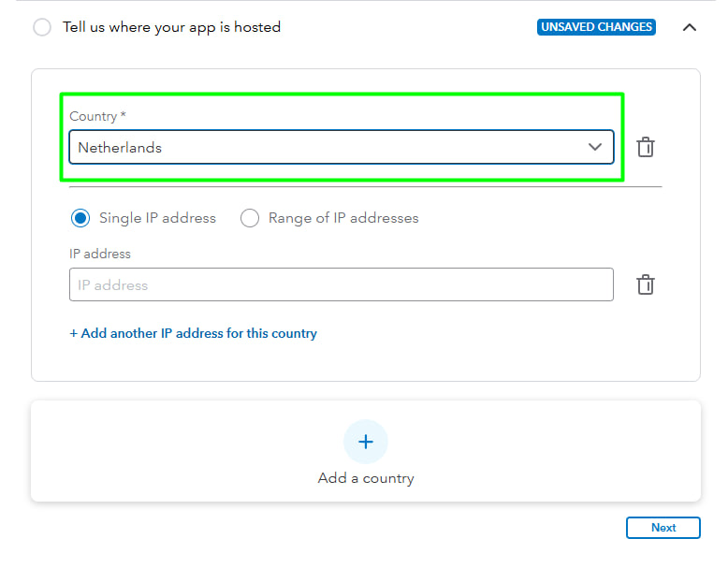Collapse the hosting section with the up chevron

pyautogui.click(x=690, y=27)
